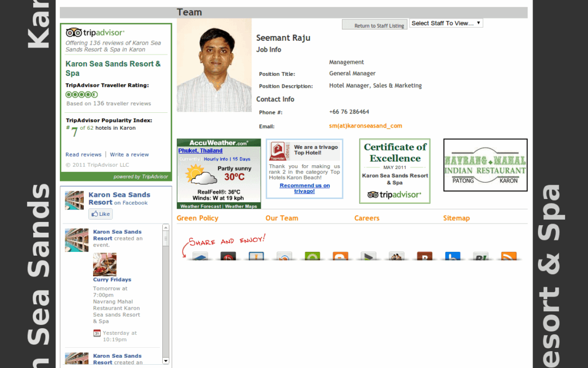Open the green Karon Sea Sands Resort & Spa TripAdvisor title
The image size is (588, 368).
[x=113, y=68]
